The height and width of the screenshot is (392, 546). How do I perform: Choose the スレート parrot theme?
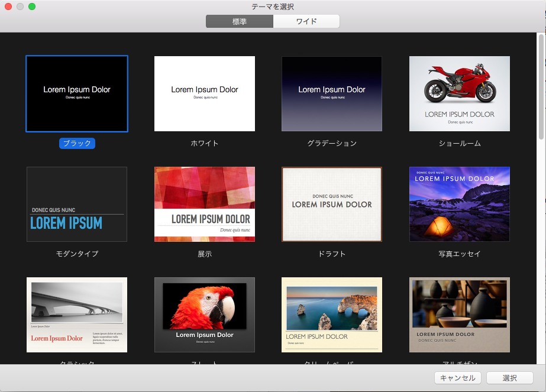(x=204, y=315)
